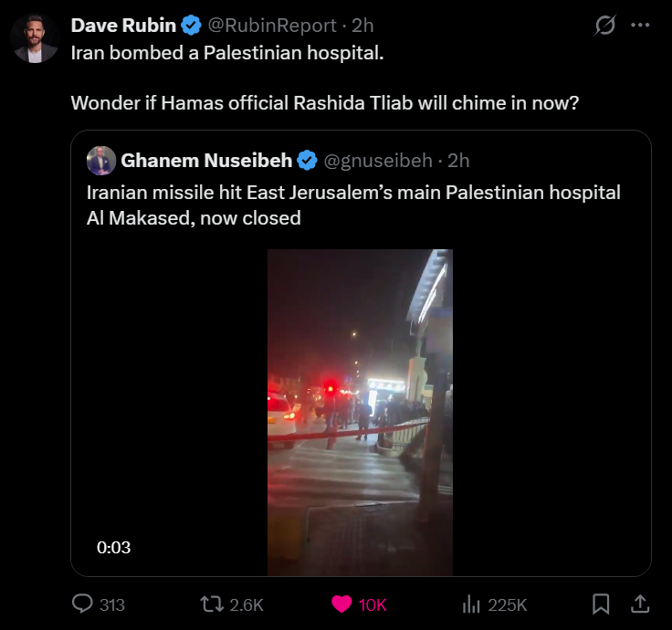Play the quoted video thumbnail
Image resolution: width=672 pixels, height=630 pixels.
pos(360,413)
